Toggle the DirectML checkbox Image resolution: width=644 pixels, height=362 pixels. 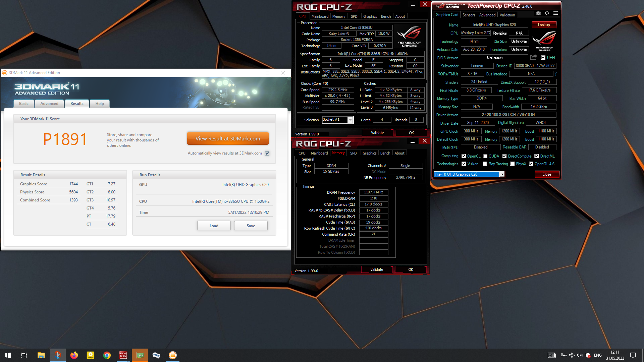pos(536,156)
